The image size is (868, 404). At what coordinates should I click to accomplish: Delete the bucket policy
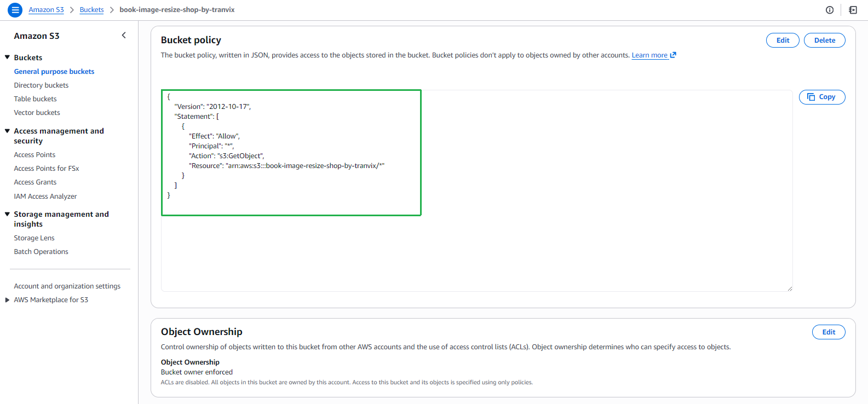point(824,40)
